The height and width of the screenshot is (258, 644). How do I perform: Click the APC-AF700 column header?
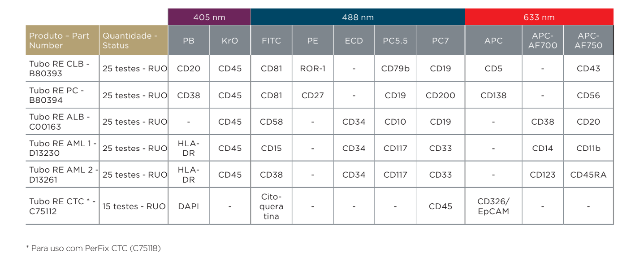(x=542, y=40)
